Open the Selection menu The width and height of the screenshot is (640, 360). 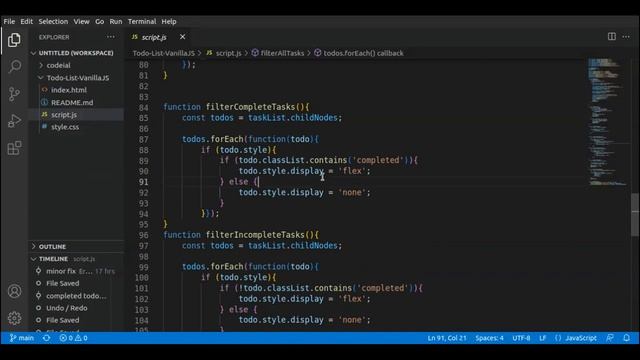click(53, 22)
